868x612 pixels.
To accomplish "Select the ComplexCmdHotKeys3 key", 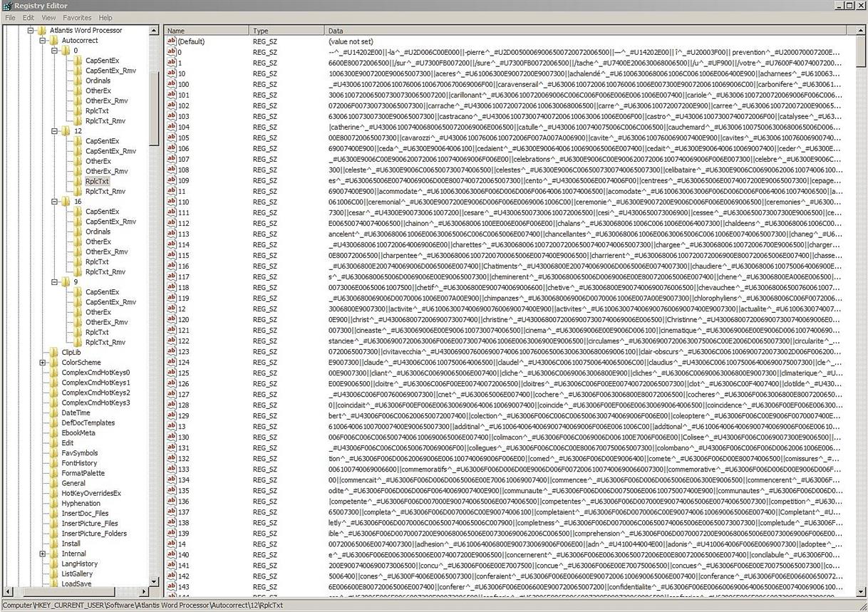I will coord(95,403).
